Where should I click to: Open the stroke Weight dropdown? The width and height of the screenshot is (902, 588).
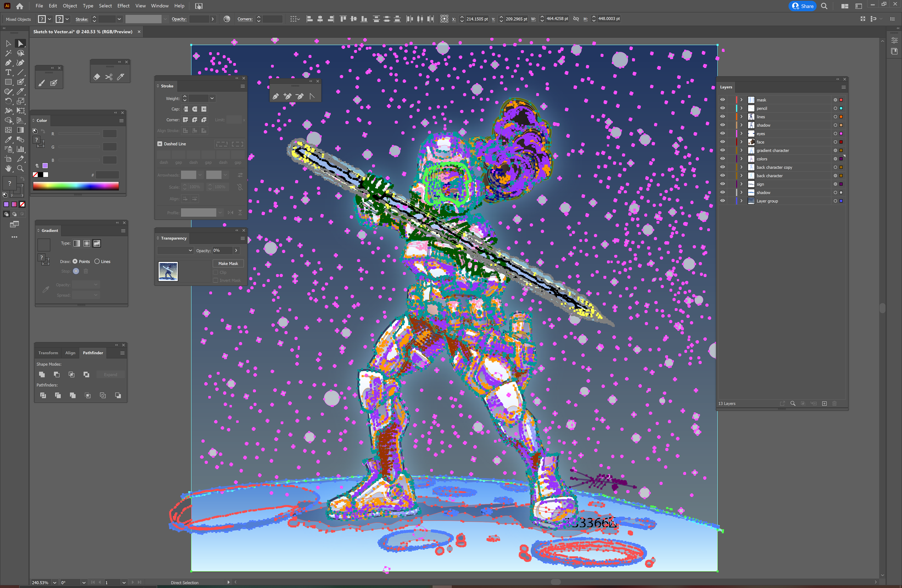(212, 99)
